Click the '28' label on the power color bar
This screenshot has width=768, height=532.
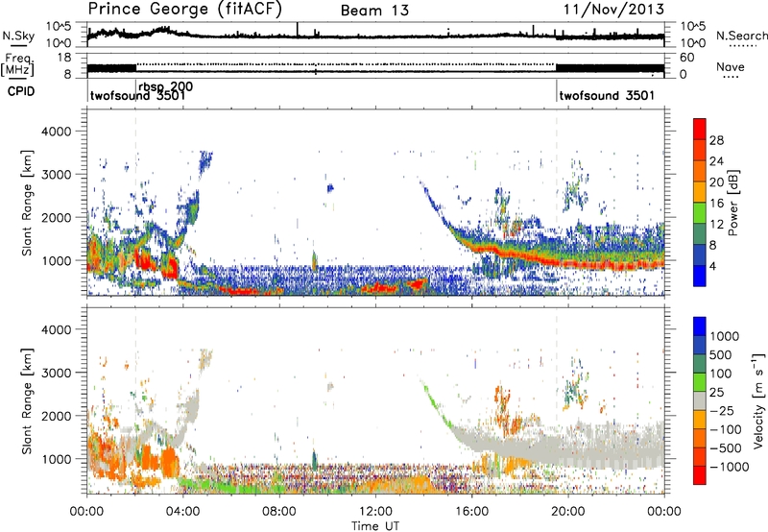(716, 140)
